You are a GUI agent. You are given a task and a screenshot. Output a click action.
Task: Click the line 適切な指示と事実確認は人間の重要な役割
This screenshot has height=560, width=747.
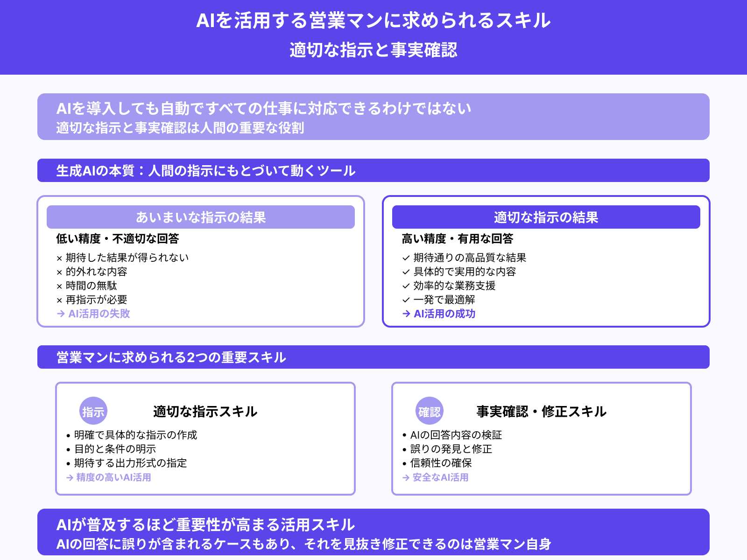[180, 127]
